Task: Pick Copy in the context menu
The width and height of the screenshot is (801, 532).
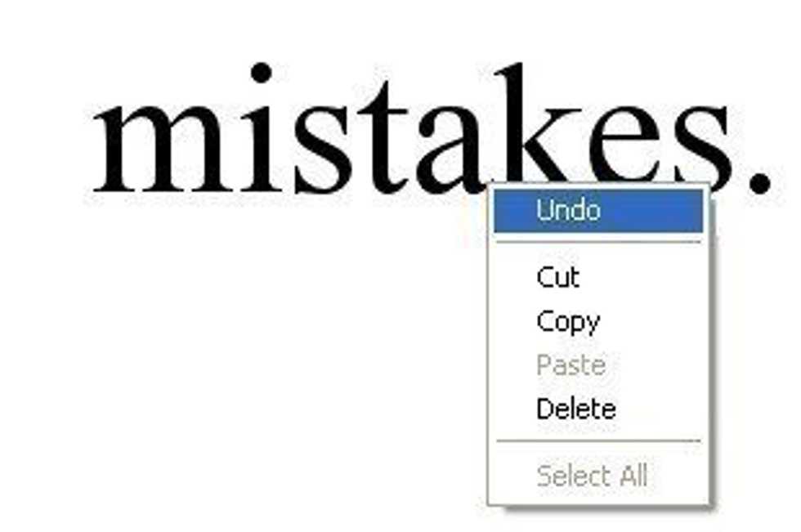Action: click(x=598, y=322)
